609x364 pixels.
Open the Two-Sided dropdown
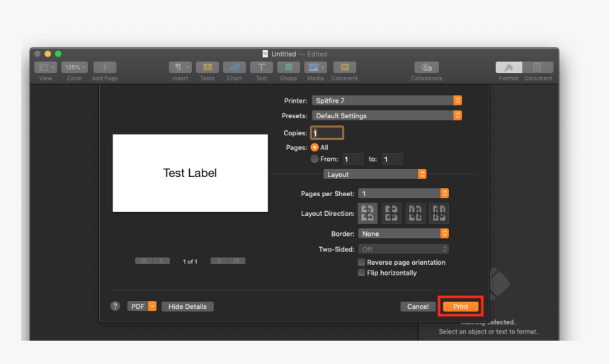(404, 249)
